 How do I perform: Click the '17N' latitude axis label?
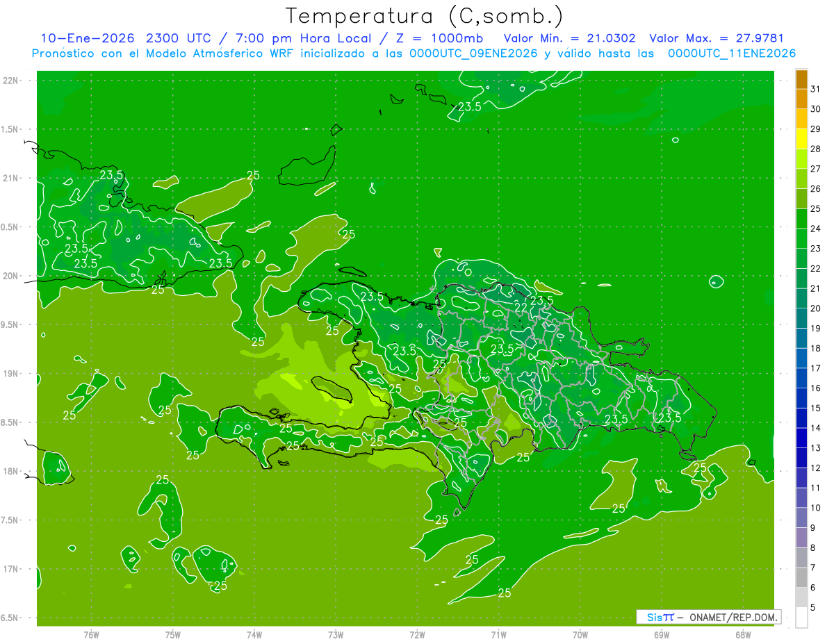pos(12,569)
